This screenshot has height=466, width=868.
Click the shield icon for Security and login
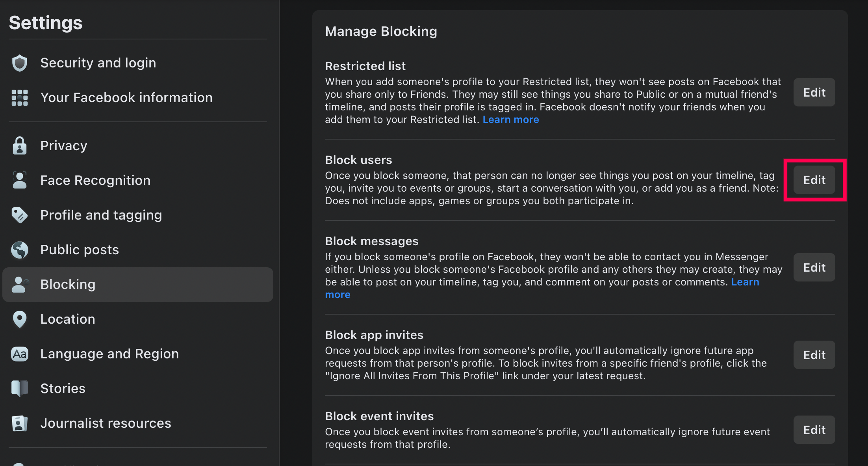19,63
